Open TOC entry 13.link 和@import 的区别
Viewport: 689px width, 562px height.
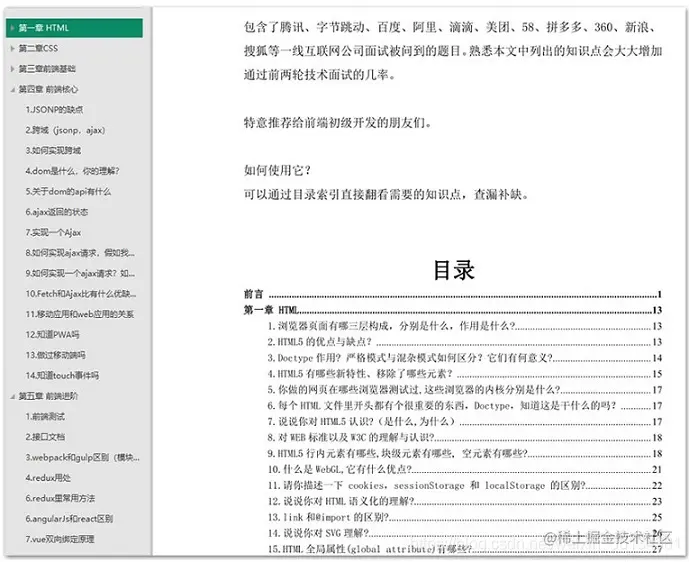point(465,517)
